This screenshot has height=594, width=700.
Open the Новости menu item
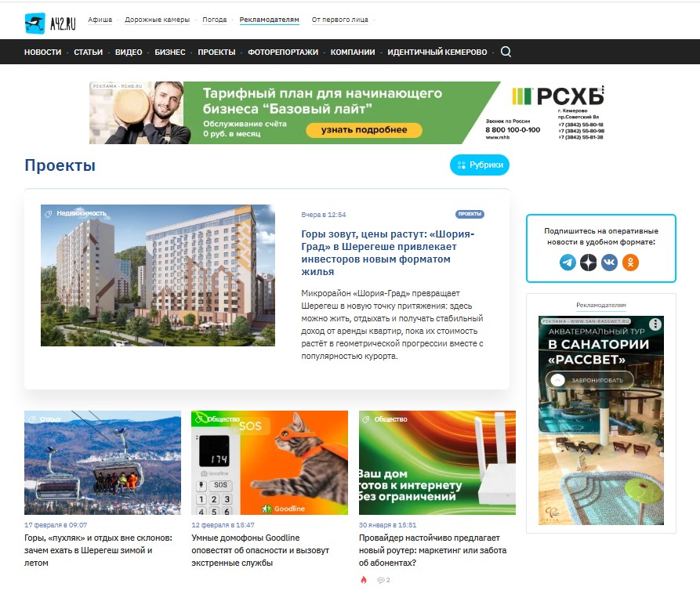coord(42,52)
